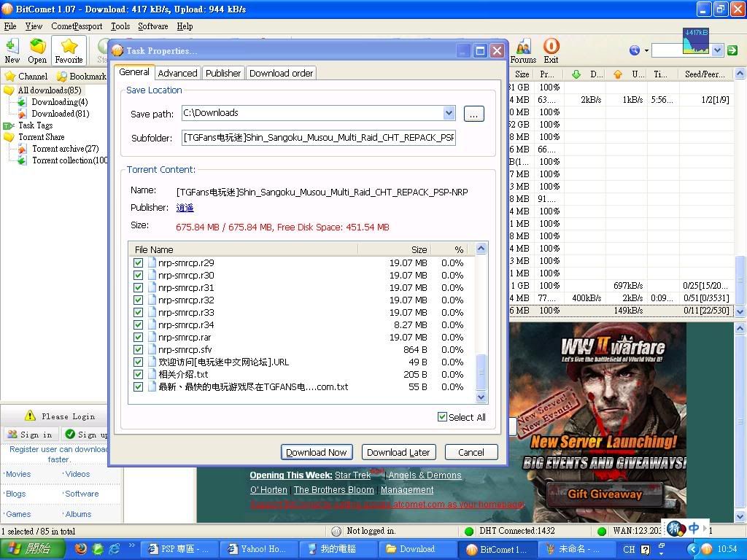The image size is (747, 560).
Task: Click the nrp-smrcp.sfv file icon
Action: pos(152,349)
